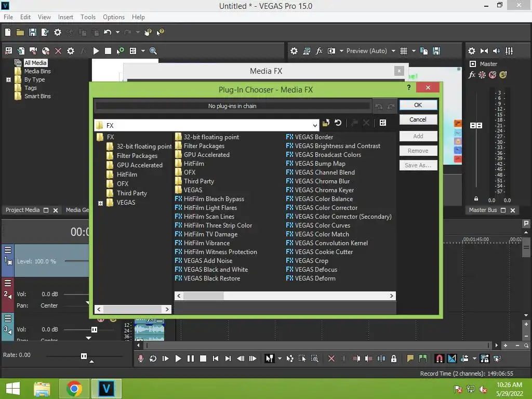532x399 pixels.
Task: Open project properties gear in main toolbar
Action: point(58,32)
